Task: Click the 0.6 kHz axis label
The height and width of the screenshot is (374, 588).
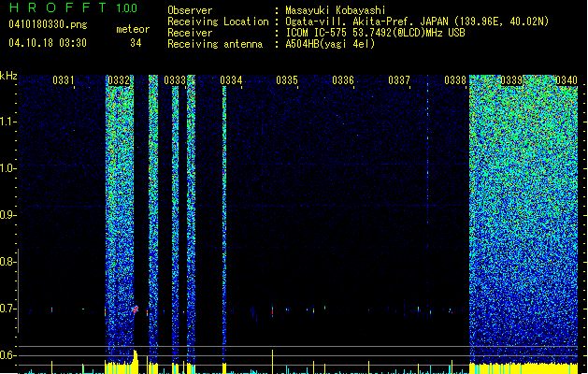Action: (x=7, y=355)
